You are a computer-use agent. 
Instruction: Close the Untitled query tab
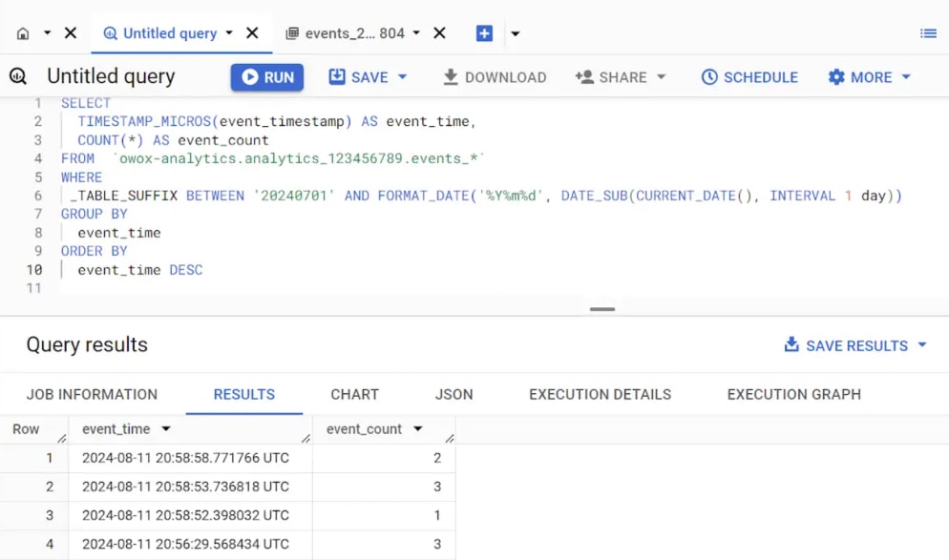(252, 32)
